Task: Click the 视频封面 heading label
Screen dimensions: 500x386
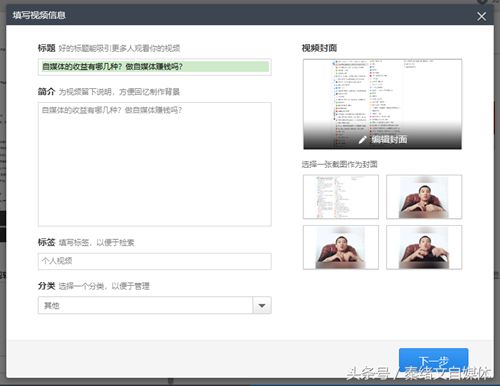Action: [x=319, y=48]
